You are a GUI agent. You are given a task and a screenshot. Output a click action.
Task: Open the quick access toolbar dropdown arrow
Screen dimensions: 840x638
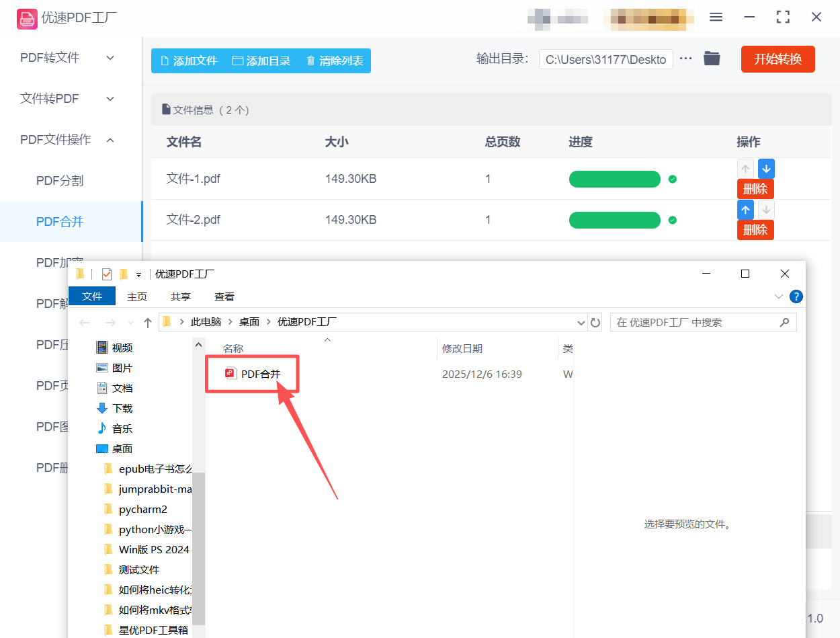click(x=139, y=274)
